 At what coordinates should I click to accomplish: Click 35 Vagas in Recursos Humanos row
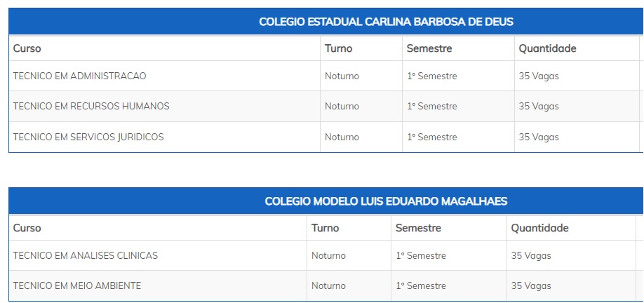[539, 106]
